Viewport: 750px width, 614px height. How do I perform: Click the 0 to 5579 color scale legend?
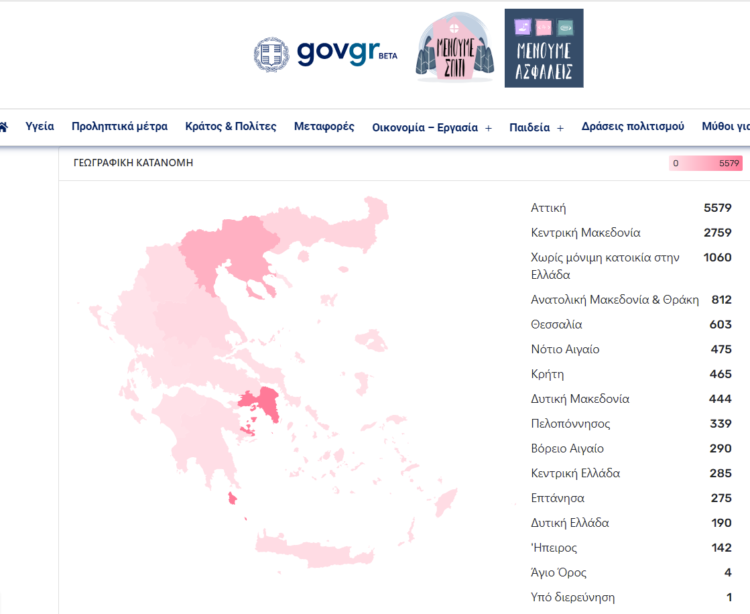pos(706,163)
